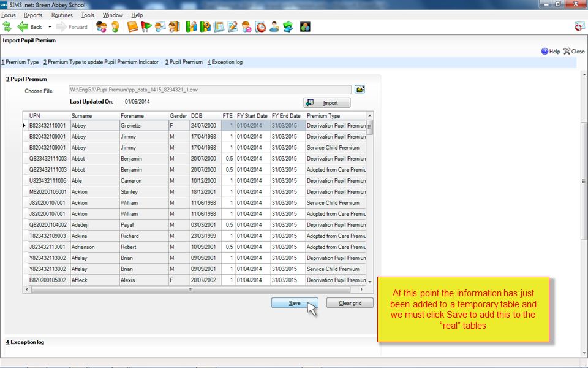Screen dimensions: 588x368
Task: Open the Window menu
Action: tap(113, 15)
